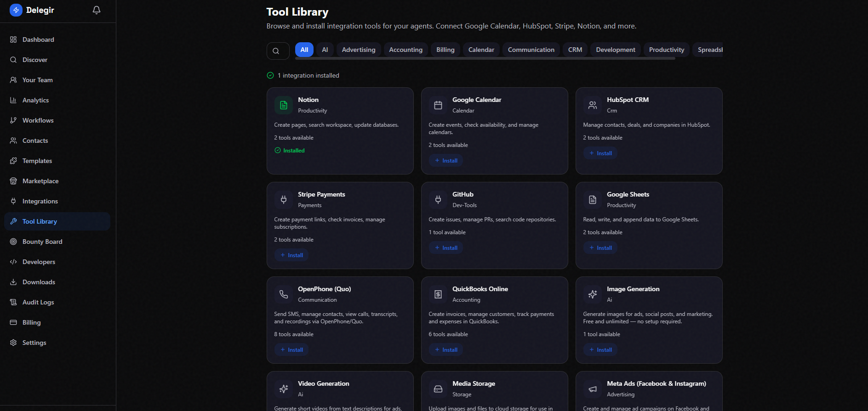The height and width of the screenshot is (411, 868).
Task: Select the All category filter
Action: [x=304, y=50]
